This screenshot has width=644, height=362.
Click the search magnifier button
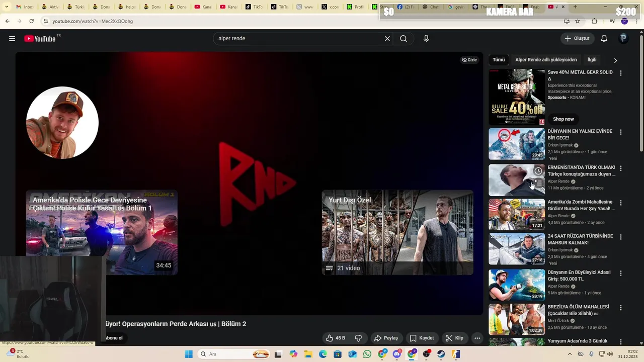(x=404, y=39)
